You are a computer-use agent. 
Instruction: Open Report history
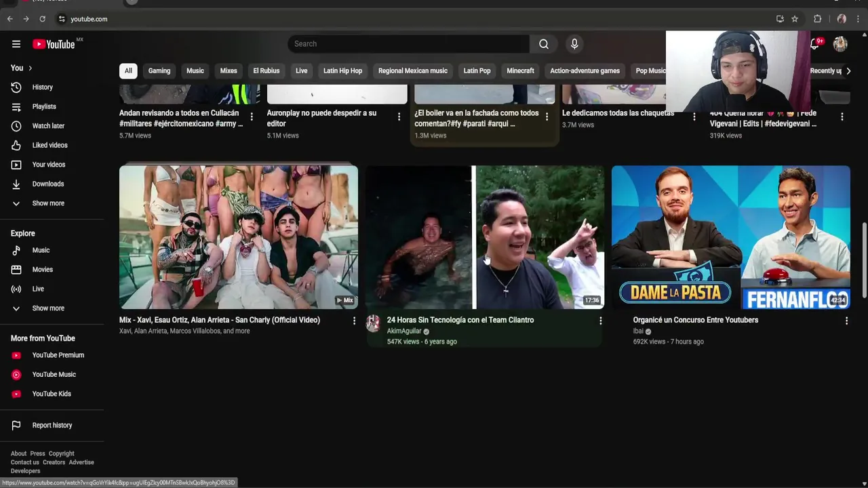click(52, 425)
